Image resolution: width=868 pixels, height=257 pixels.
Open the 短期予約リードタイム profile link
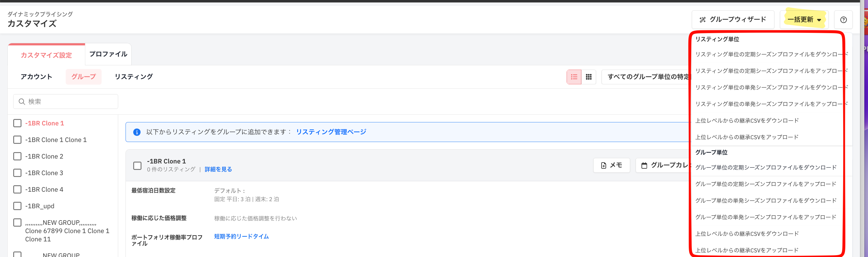click(241, 236)
